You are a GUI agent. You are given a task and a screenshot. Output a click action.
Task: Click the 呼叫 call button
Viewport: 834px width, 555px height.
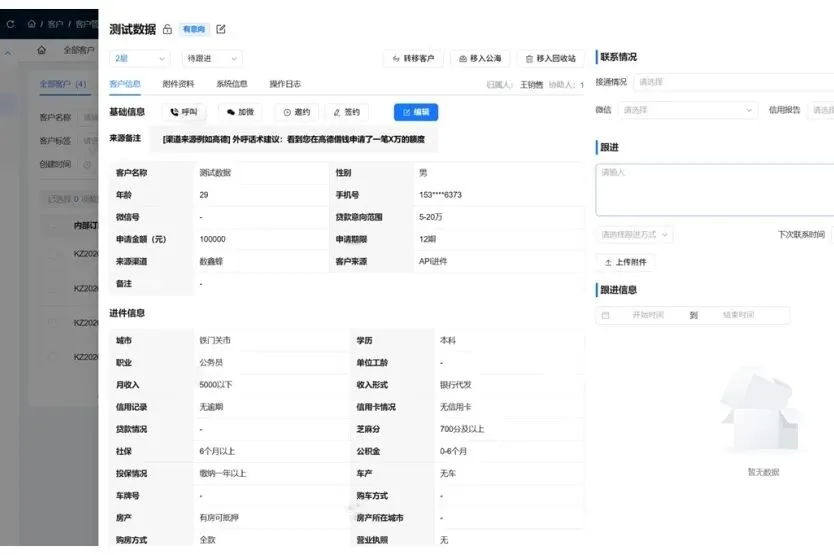[x=184, y=112]
